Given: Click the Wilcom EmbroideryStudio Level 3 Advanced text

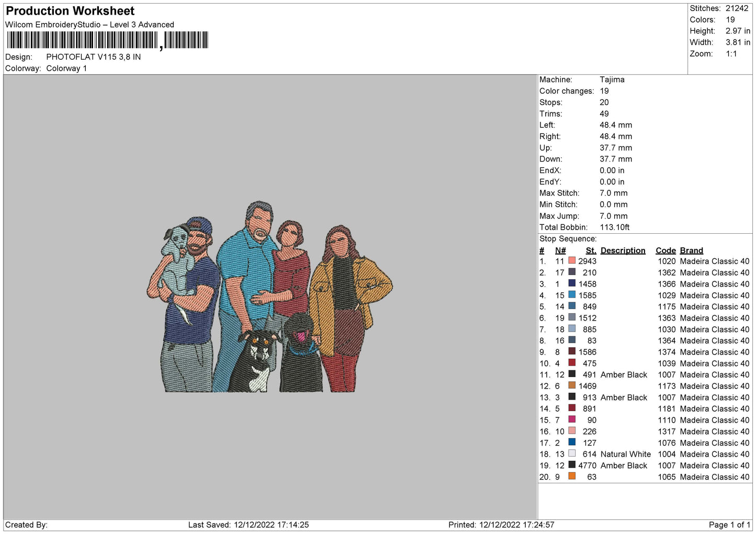Looking at the screenshot, I should click(89, 25).
